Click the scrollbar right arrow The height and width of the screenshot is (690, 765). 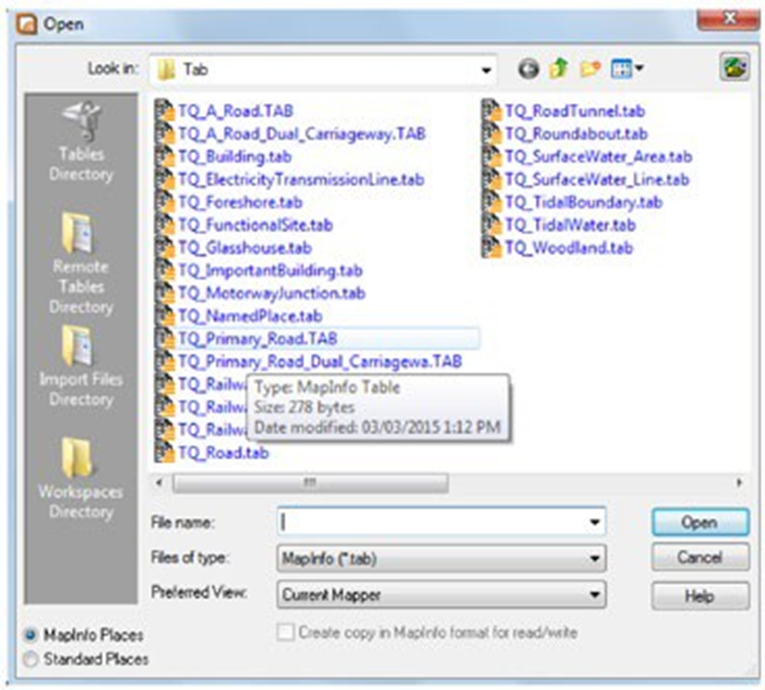[739, 483]
